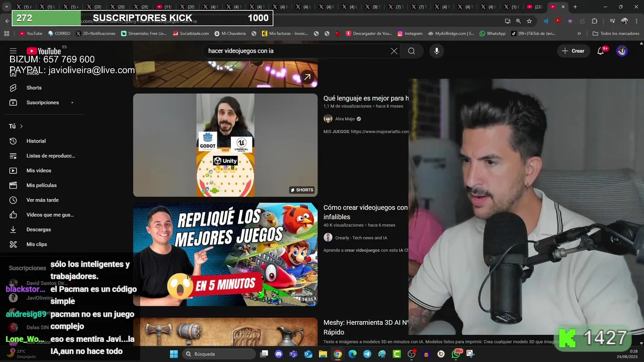Open YouTube notifications bell
The height and width of the screenshot is (362, 644).
coord(600,51)
